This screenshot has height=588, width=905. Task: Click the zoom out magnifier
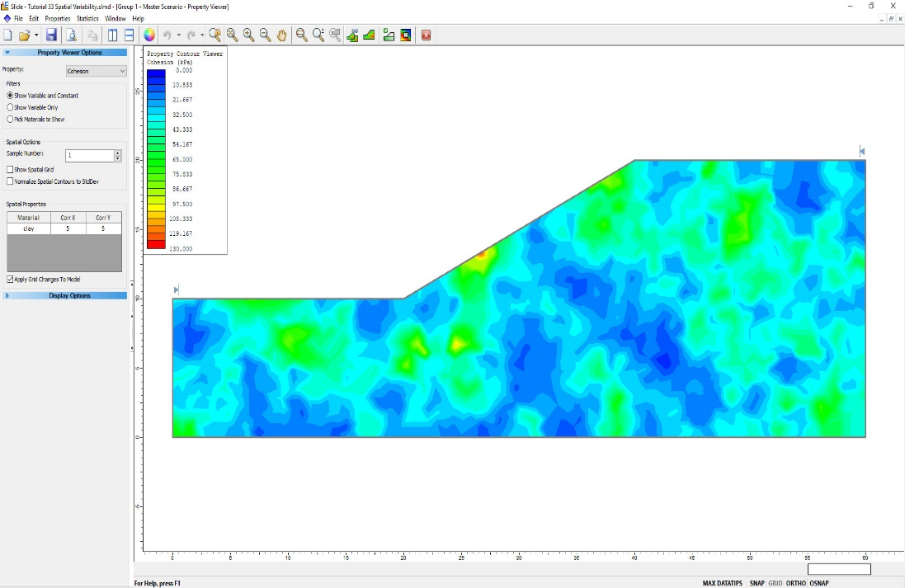point(265,35)
